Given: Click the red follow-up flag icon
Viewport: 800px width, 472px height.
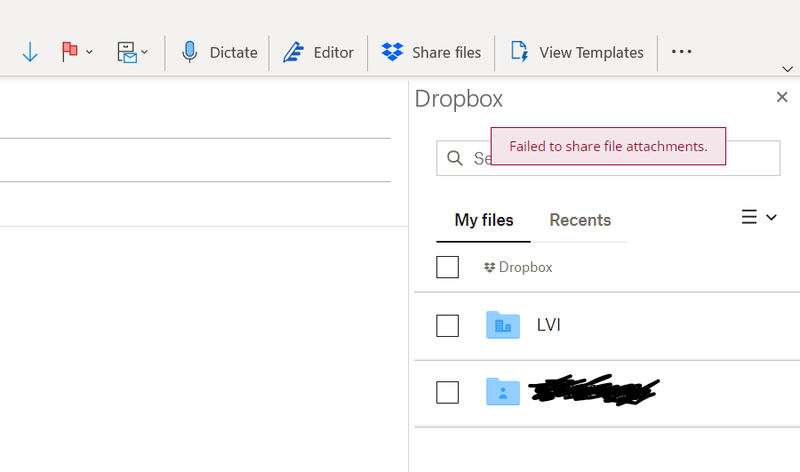Looking at the screenshot, I should [69, 52].
